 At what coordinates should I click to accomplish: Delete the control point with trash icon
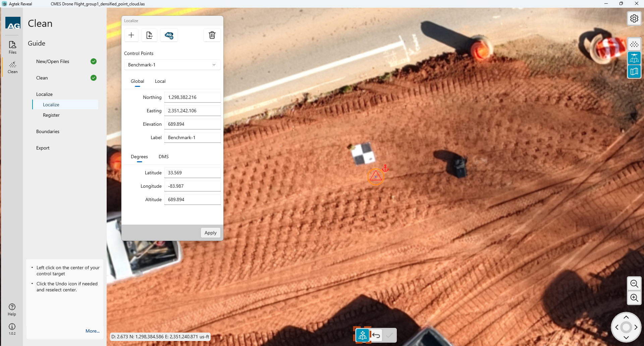(x=212, y=35)
